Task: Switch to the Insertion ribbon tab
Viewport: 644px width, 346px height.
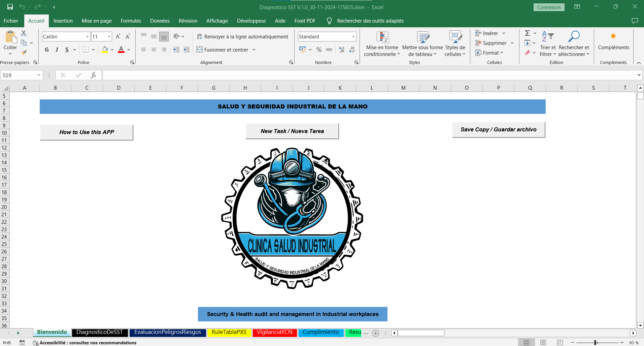Action: click(63, 21)
